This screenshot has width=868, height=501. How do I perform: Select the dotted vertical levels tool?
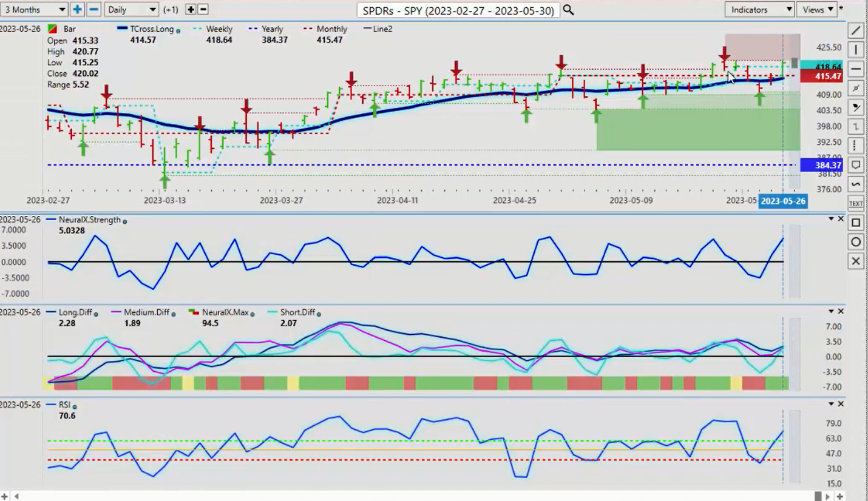855,146
